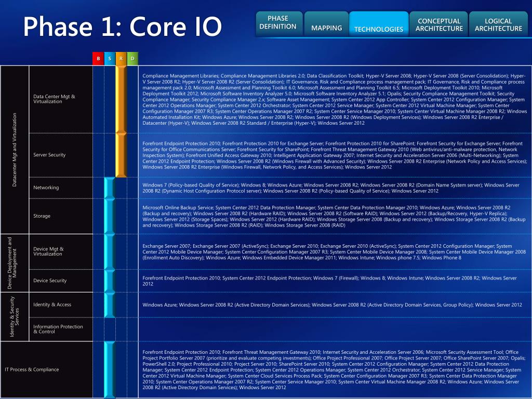Click the orange bar in the Data Center Mgt & Virtualization row
The width and height of the screenshot is (532, 399).
[x=121, y=99]
